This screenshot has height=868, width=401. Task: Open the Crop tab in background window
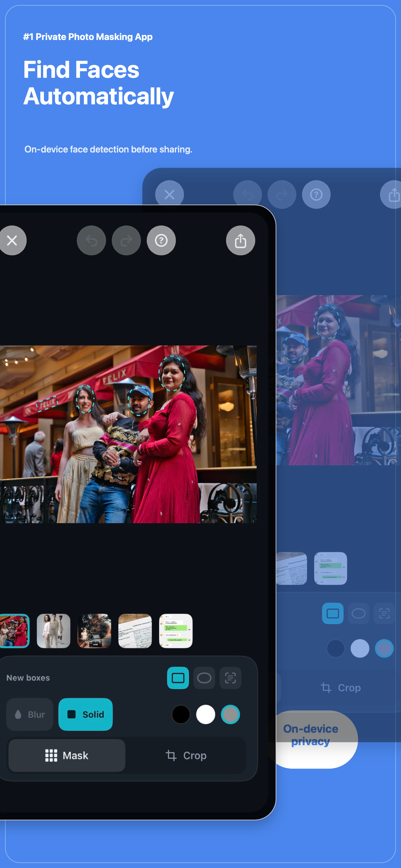(340, 688)
